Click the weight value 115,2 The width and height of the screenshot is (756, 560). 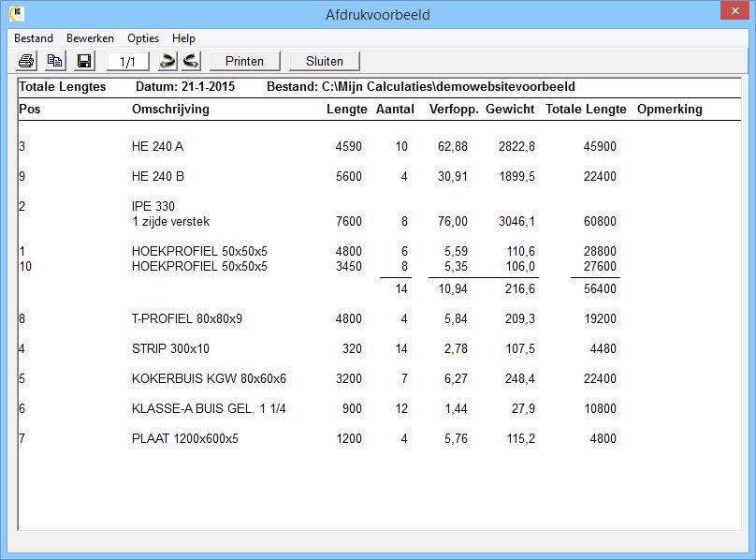521,438
